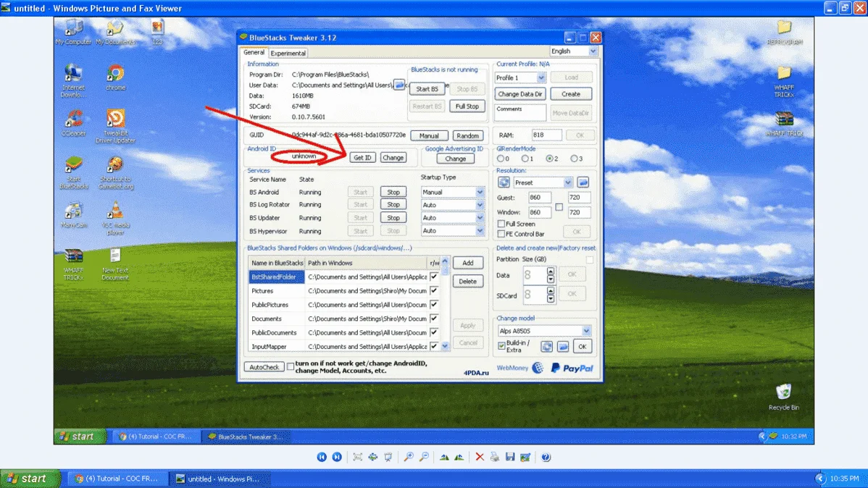Open the English language dropdown
868x488 pixels.
pos(593,51)
